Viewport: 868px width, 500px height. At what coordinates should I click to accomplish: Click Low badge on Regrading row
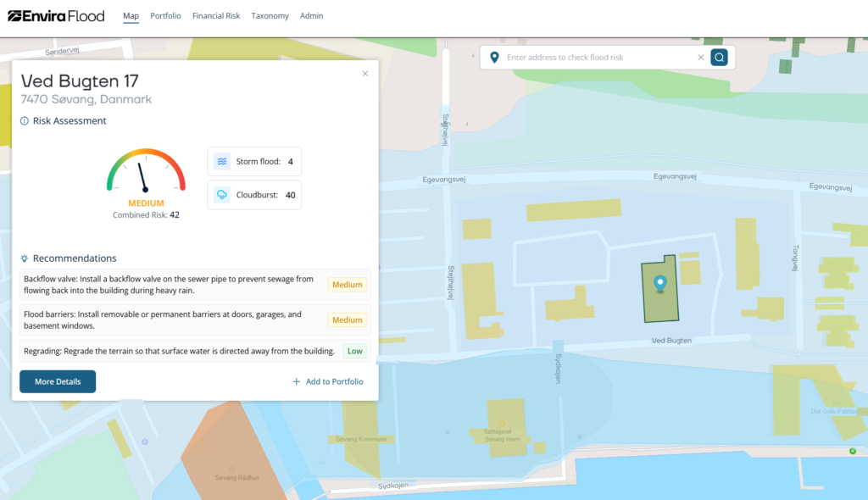[355, 351]
